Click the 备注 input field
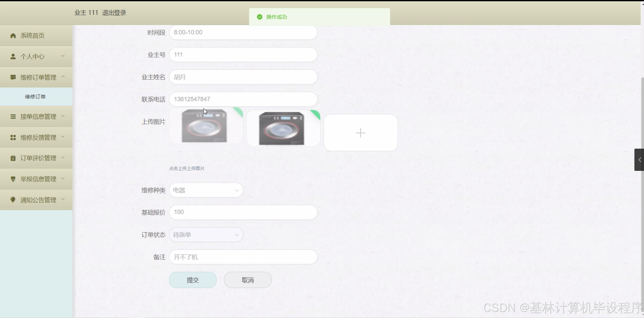The width and height of the screenshot is (644, 318). point(243,257)
